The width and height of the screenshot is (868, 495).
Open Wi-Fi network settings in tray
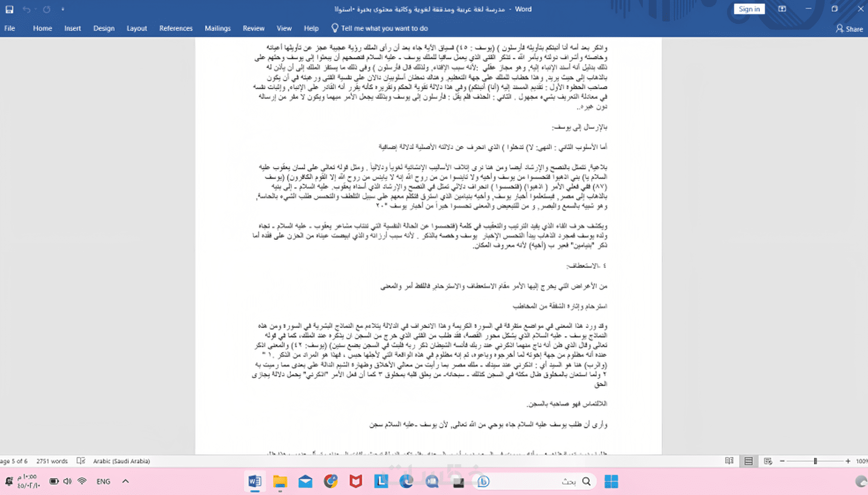(82, 481)
